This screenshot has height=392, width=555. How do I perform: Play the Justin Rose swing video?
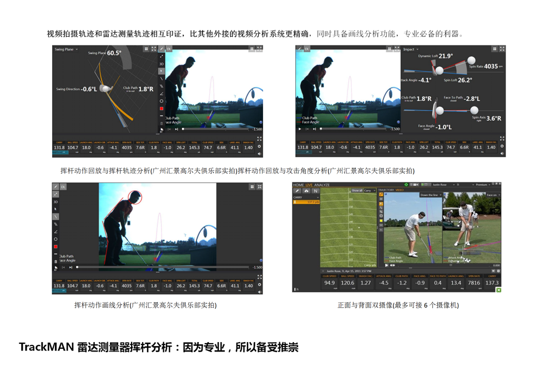pyautogui.click(x=386, y=265)
